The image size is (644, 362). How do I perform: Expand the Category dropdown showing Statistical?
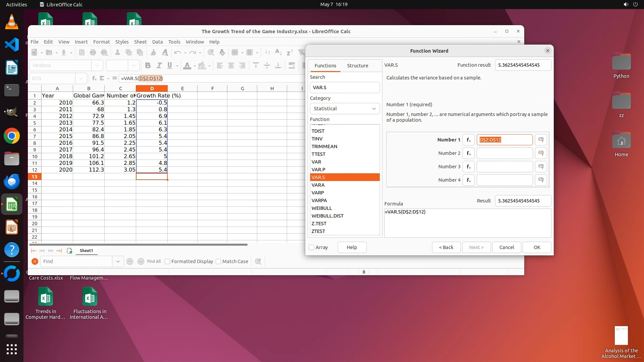(344, 109)
